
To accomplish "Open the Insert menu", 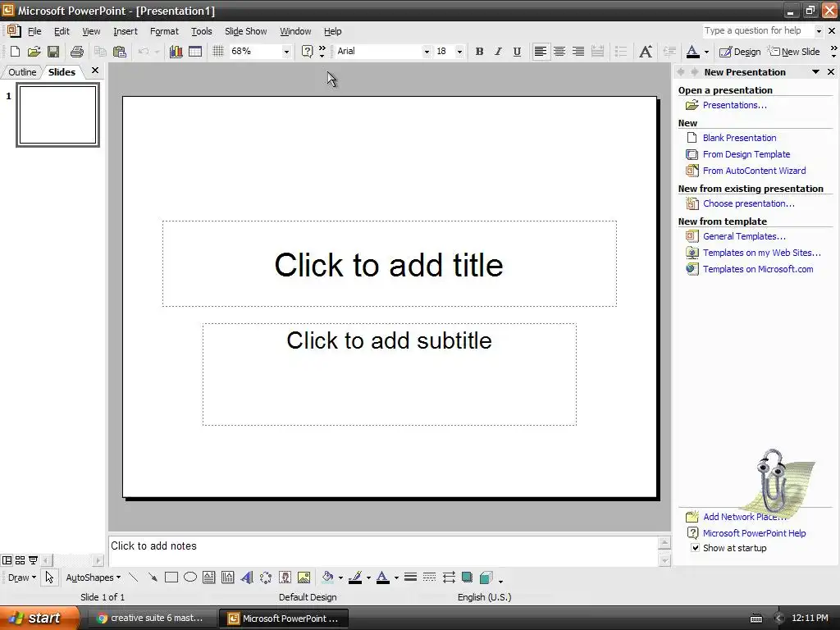I will (126, 31).
